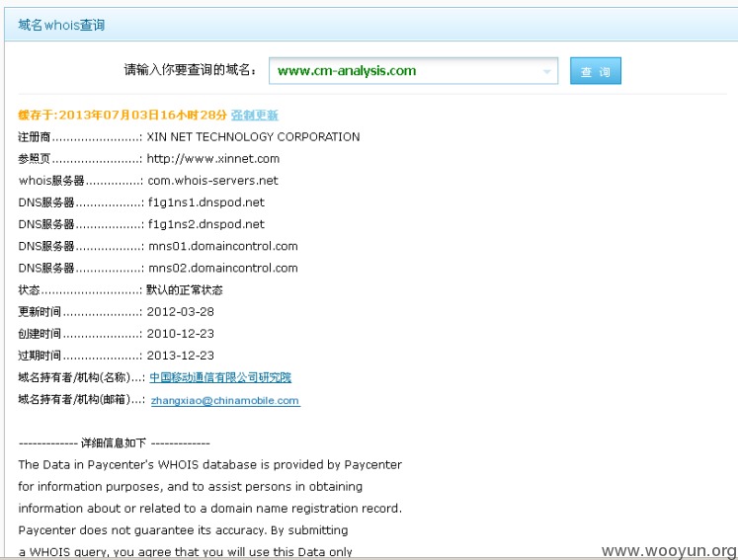Click the 查询 search button
The width and height of the screenshot is (738, 560).
pyautogui.click(x=596, y=71)
